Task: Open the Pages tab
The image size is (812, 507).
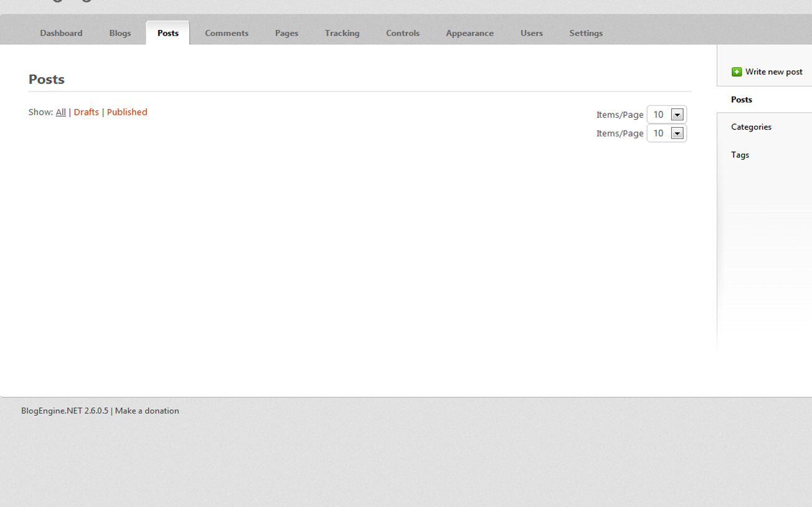Action: tap(286, 33)
